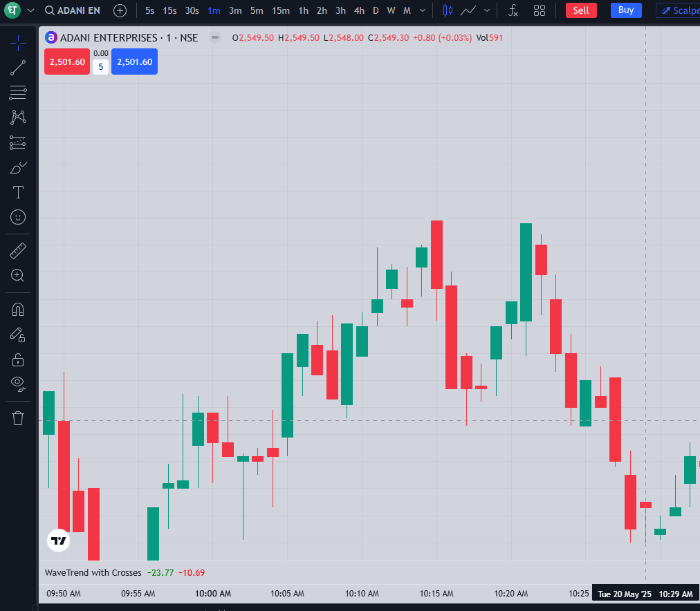The height and width of the screenshot is (611, 700).
Task: Select the Text annotation tool
Action: pyautogui.click(x=18, y=192)
